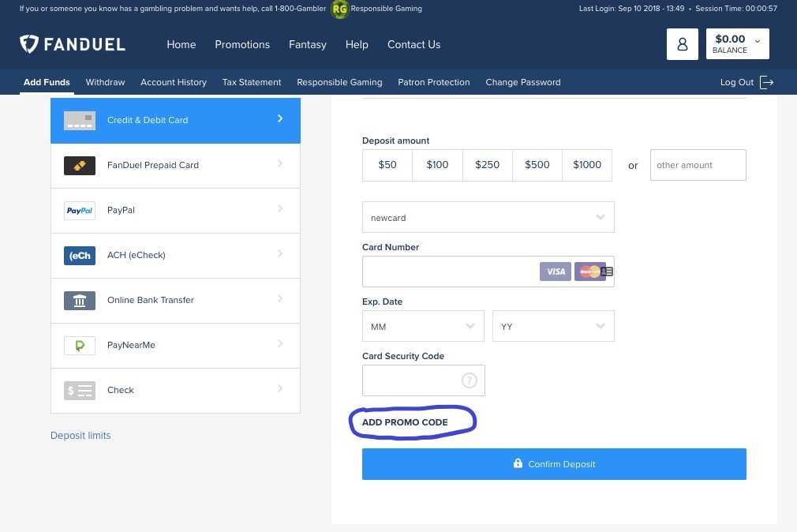Open the Help menu item
The image size is (797, 532).
(357, 45)
